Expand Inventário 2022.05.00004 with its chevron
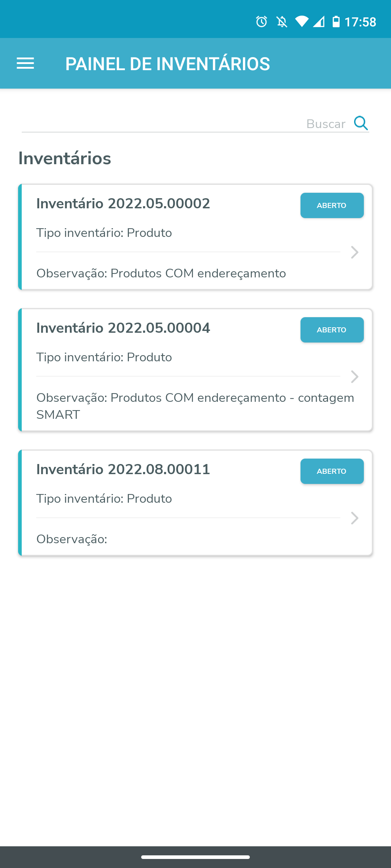Image resolution: width=391 pixels, height=868 pixels. (355, 376)
